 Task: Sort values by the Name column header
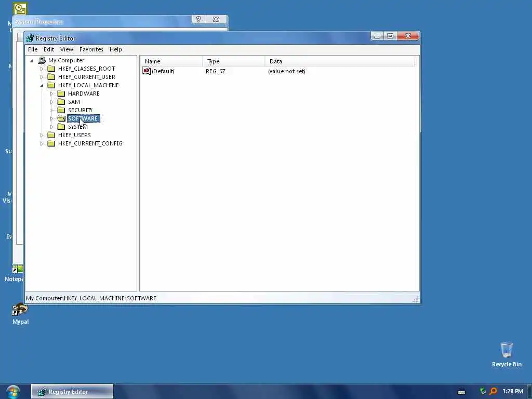pos(171,61)
